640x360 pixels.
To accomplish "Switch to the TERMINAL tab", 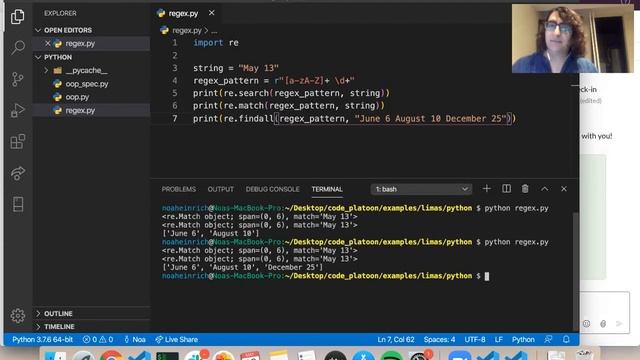I will (x=327, y=189).
